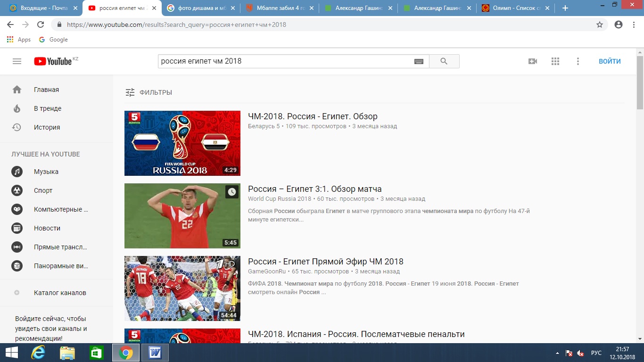644x362 pixels.
Task: Click the Новости news icon
Action: tap(17, 228)
